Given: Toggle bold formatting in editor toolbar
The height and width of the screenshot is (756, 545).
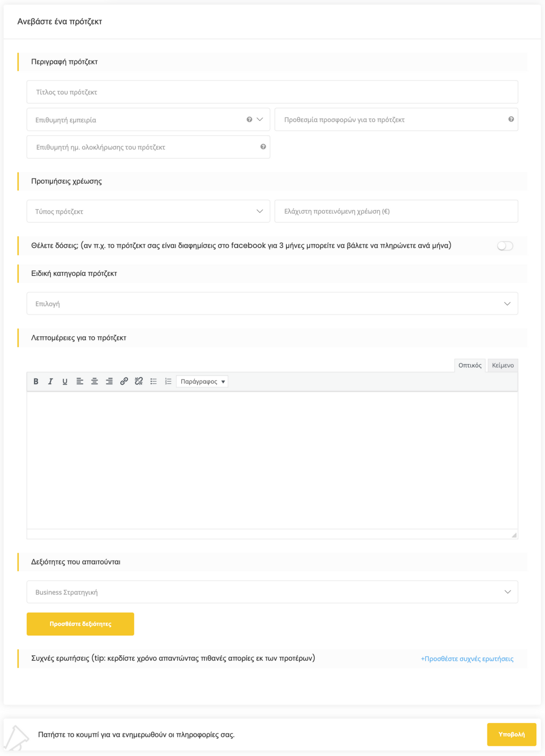Looking at the screenshot, I should tap(36, 382).
